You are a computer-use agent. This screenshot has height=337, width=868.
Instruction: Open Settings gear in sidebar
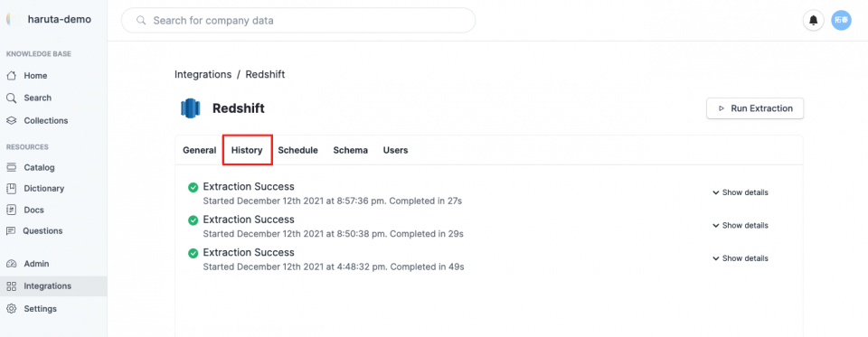pyautogui.click(x=11, y=309)
